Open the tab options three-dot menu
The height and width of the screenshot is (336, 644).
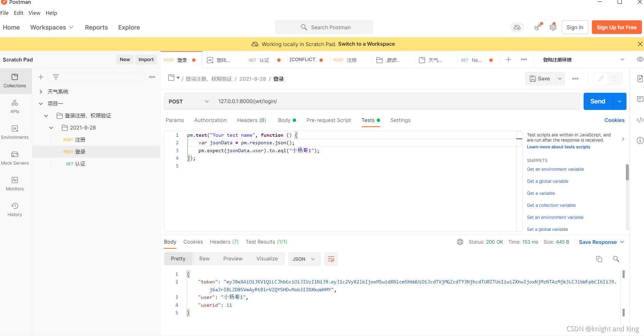coord(524,59)
